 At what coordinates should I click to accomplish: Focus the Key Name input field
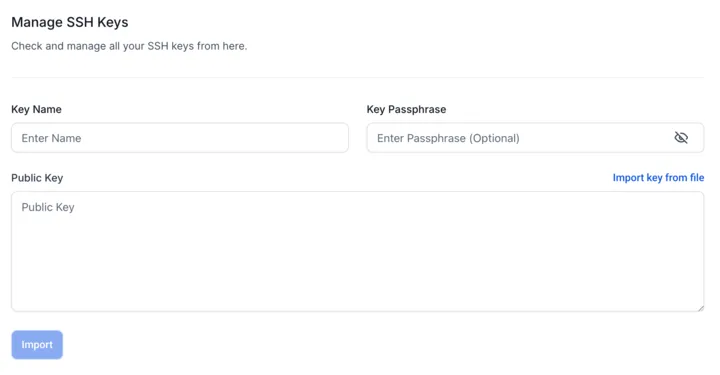click(x=180, y=138)
